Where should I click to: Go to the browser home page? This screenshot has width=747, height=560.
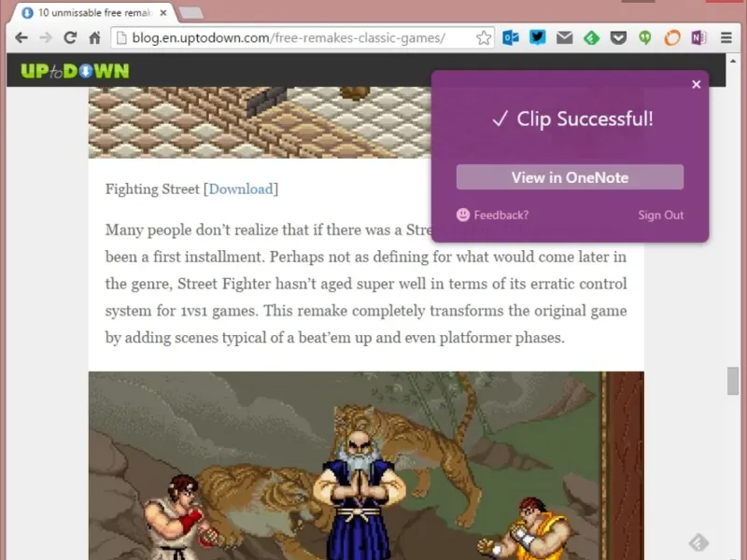click(x=95, y=37)
